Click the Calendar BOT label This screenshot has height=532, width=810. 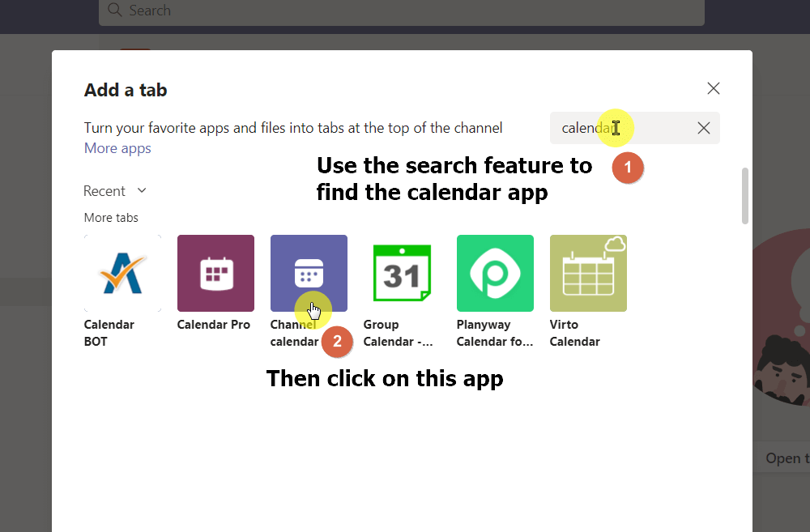pos(109,333)
